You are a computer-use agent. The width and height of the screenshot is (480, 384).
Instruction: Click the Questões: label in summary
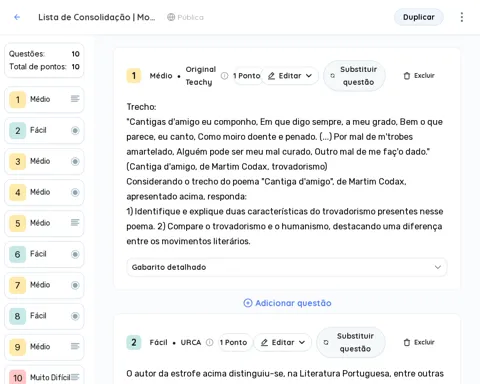(27, 54)
